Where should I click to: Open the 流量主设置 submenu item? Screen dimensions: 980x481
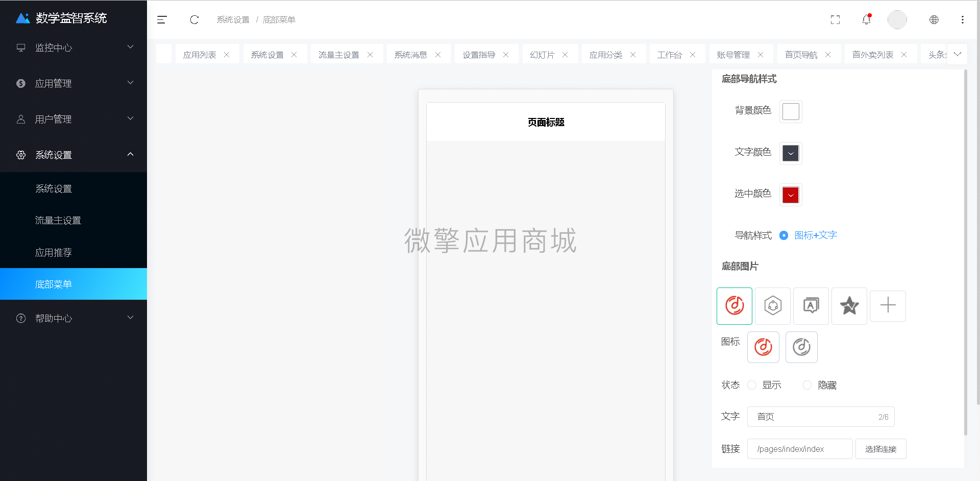pyautogui.click(x=73, y=220)
